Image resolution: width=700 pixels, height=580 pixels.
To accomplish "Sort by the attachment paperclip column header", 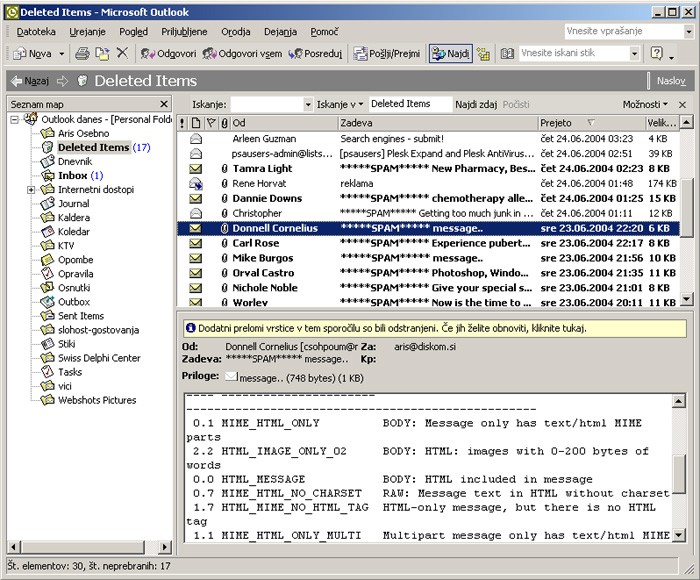I will point(224,123).
